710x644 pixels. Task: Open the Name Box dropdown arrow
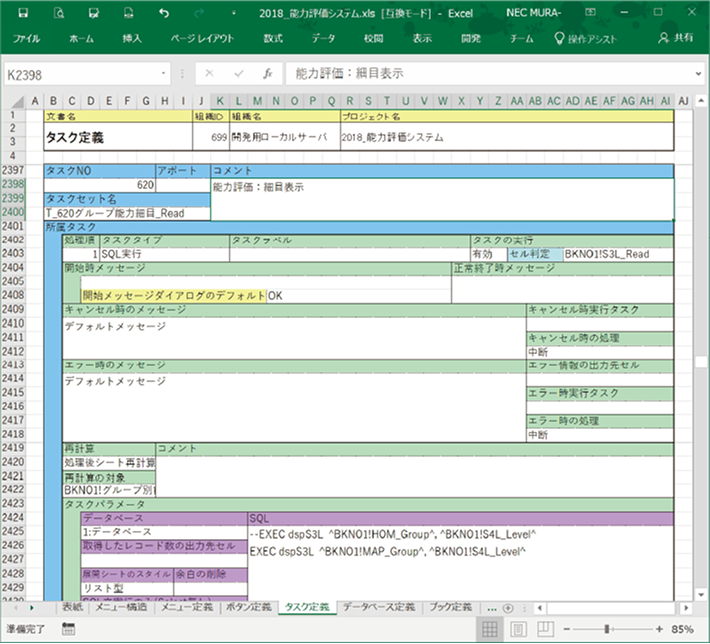click(164, 74)
